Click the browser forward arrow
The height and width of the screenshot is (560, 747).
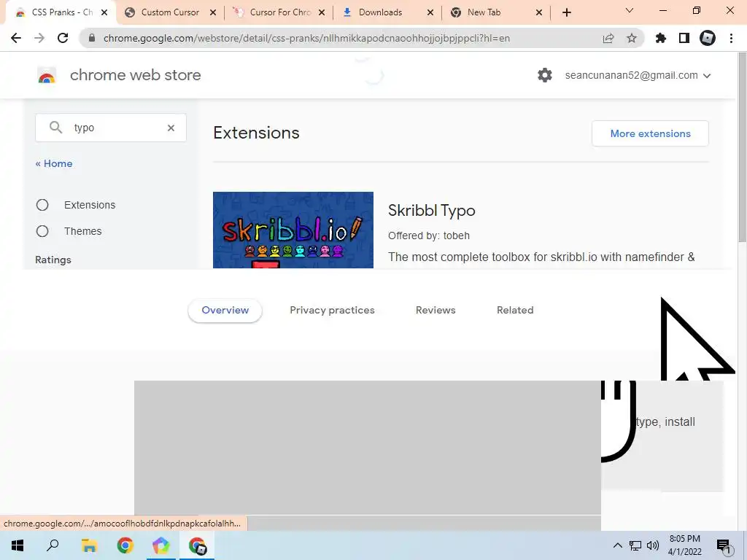[x=39, y=38]
